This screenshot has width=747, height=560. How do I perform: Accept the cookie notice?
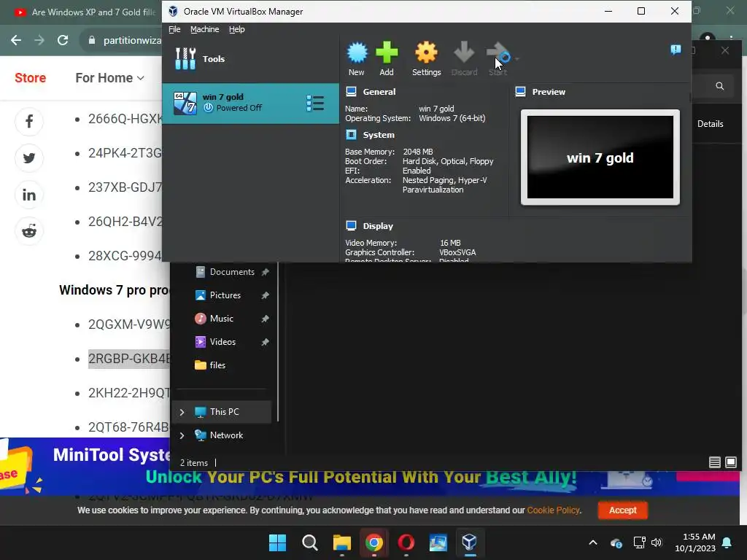(x=623, y=510)
